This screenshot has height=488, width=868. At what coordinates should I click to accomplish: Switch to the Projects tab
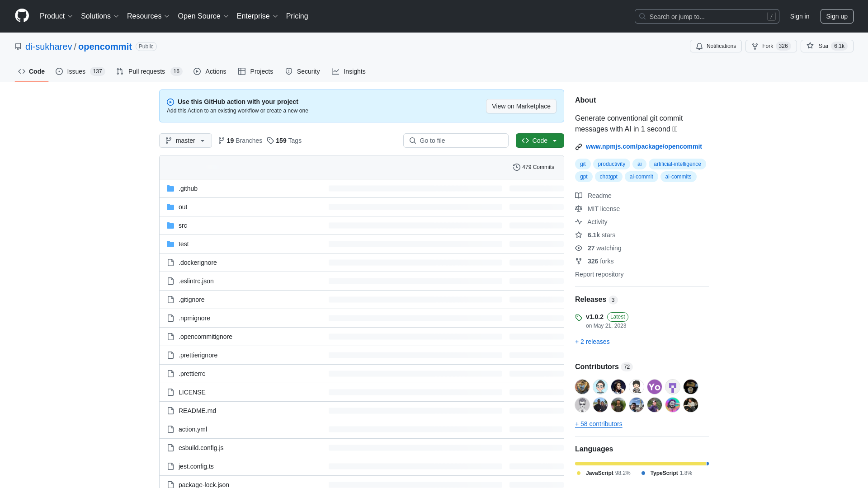[255, 71]
